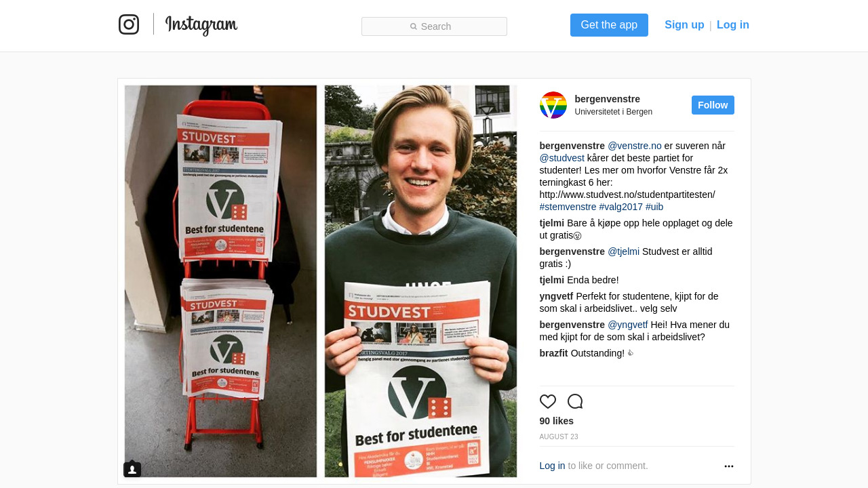Open the @venstre.no mention
The width and height of the screenshot is (868, 488).
pos(635,146)
